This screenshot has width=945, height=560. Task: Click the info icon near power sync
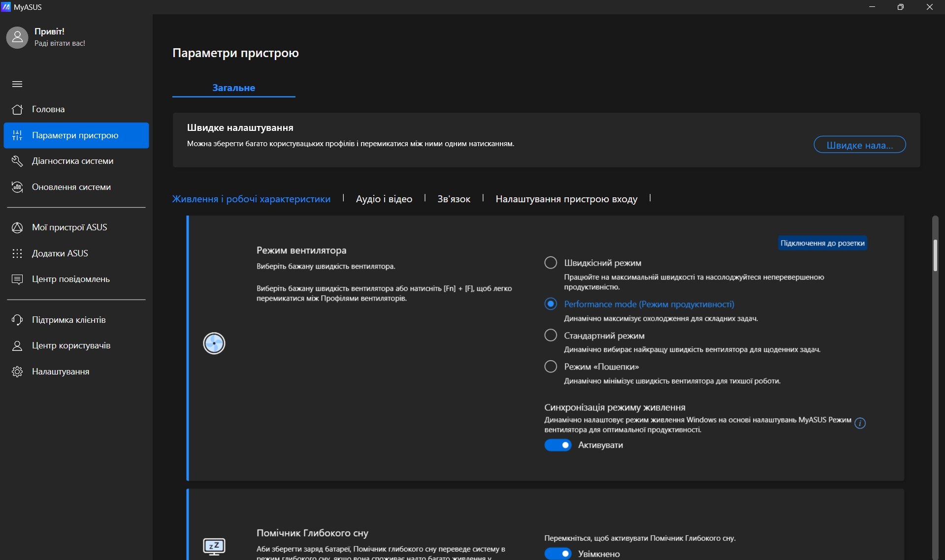860,423
